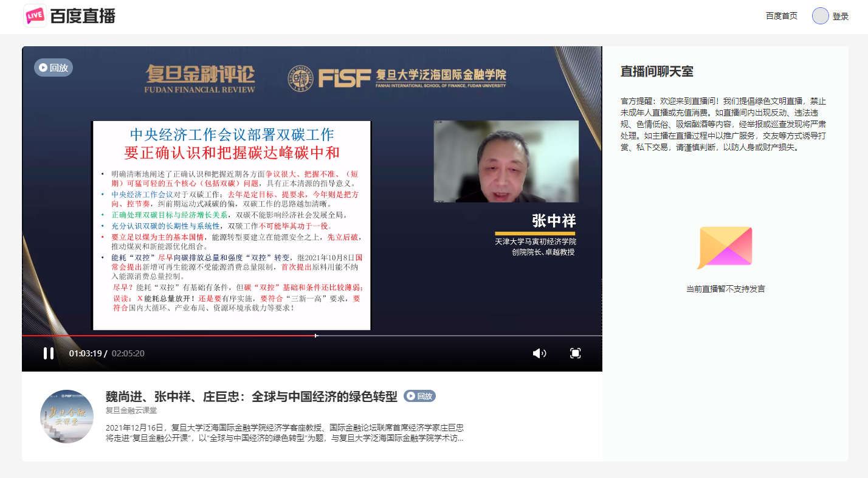Click the video description text
This screenshot has width=868, height=478.
click(x=284, y=432)
